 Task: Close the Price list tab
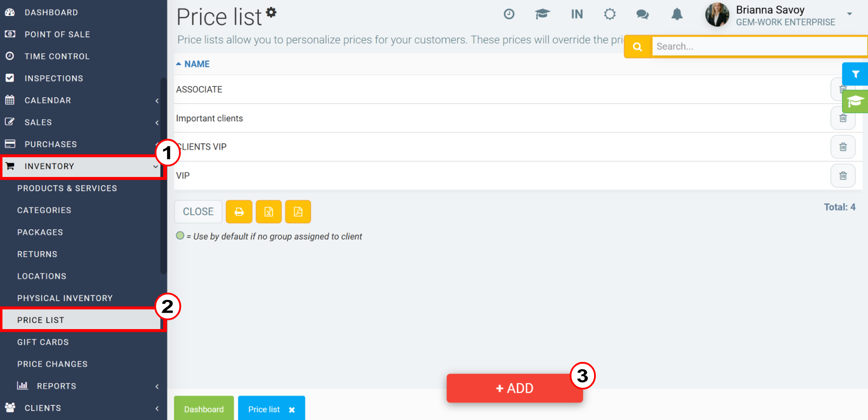click(292, 410)
